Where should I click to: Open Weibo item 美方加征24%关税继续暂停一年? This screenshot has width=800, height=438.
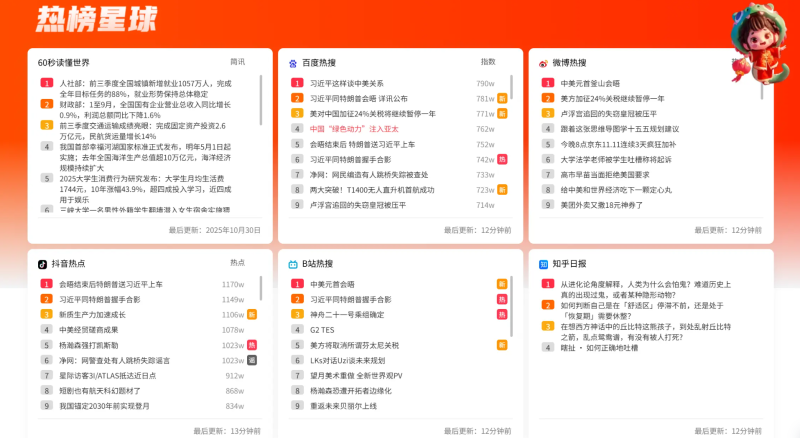tap(612, 99)
